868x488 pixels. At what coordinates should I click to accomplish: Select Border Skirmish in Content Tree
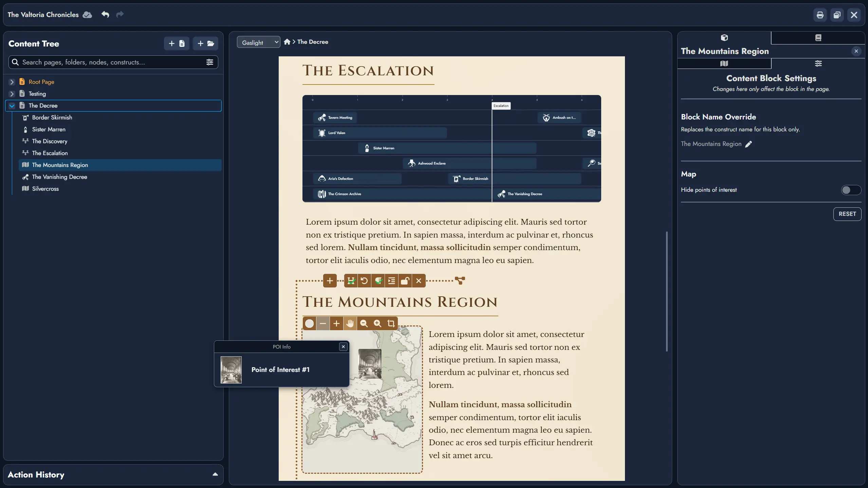pos(120,117)
